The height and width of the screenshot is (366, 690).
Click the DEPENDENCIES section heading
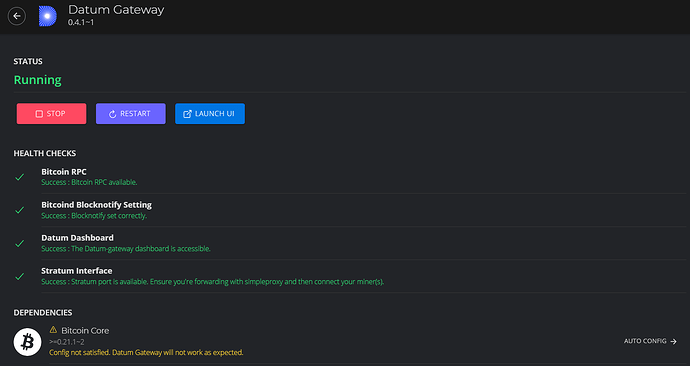(43, 312)
